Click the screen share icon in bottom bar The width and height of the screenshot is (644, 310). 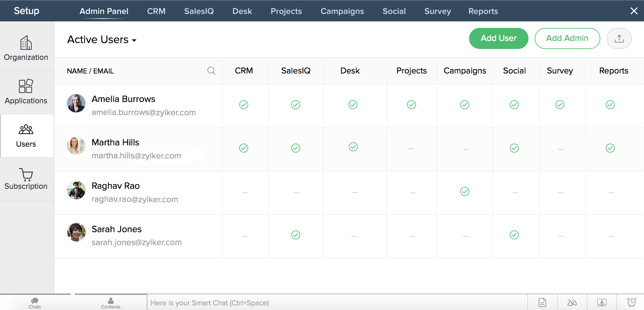[x=602, y=302]
